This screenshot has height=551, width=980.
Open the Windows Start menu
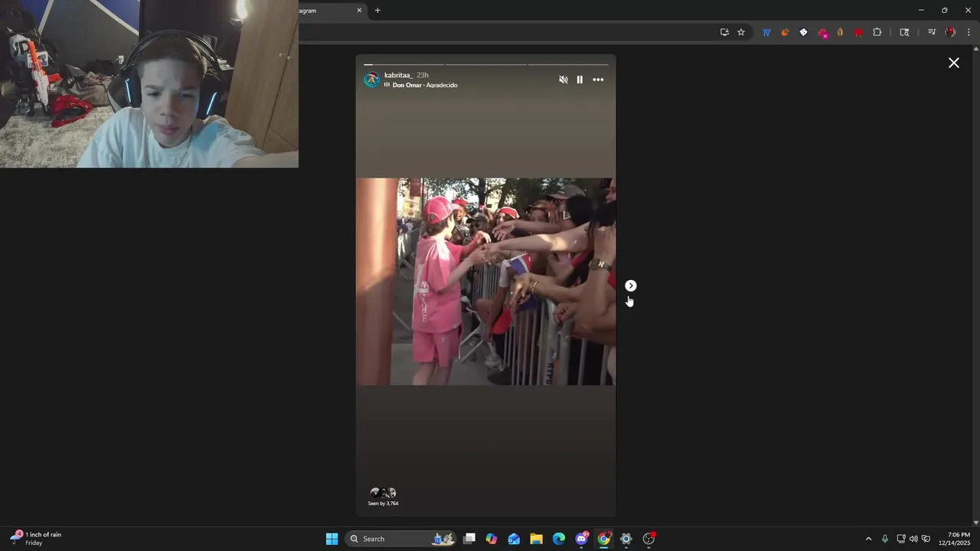(x=332, y=539)
